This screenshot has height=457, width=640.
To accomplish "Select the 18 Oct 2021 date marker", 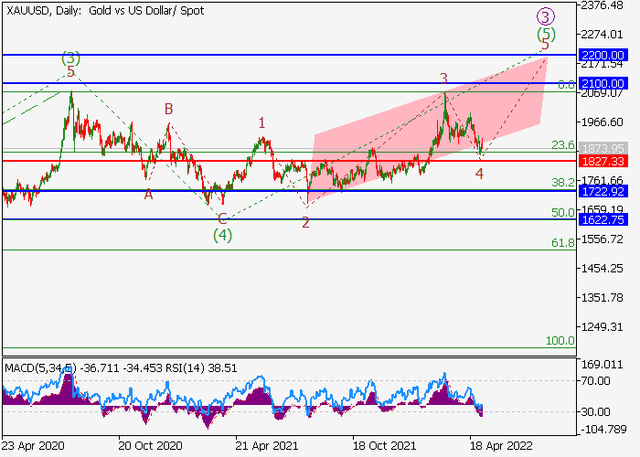I will 381,447.
